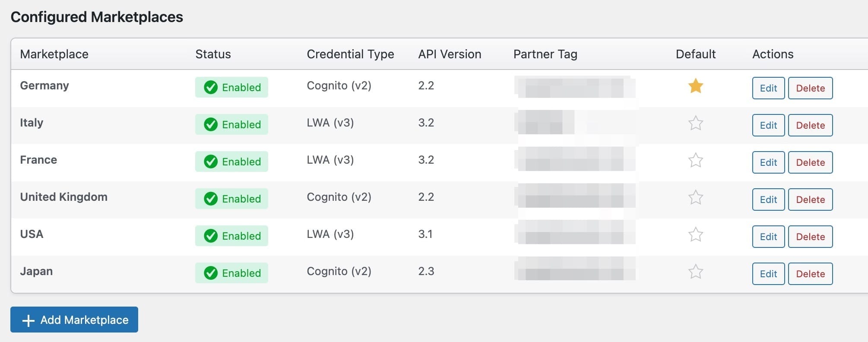The width and height of the screenshot is (868, 342).
Task: Set Italy as the default marketplace
Action: point(695,123)
